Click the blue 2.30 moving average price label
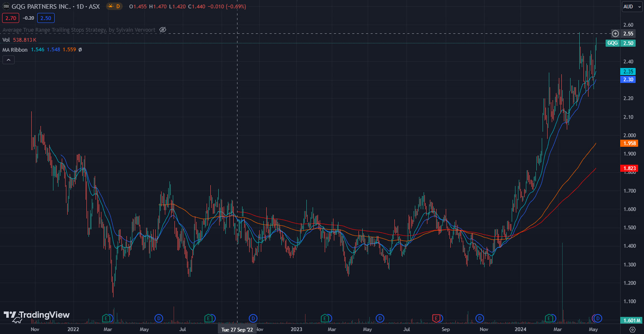This screenshot has width=644, height=334. (628, 79)
